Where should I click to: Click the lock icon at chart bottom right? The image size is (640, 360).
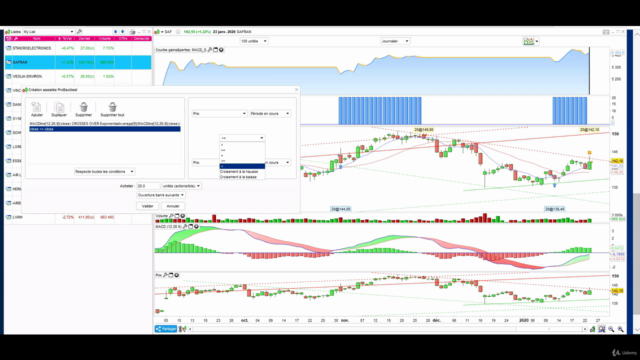pyautogui.click(x=592, y=329)
